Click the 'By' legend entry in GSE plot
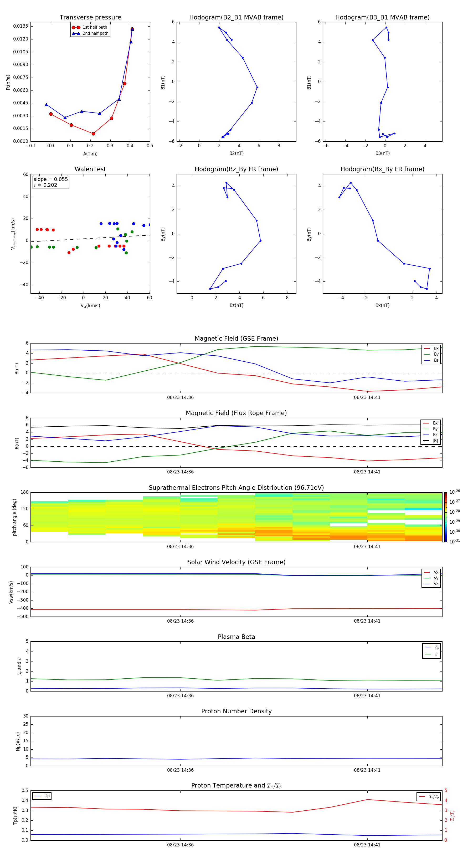 (x=431, y=354)
